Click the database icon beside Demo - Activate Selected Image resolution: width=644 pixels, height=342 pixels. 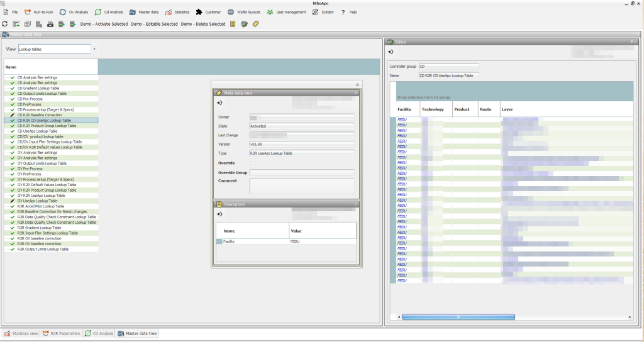[73, 25]
